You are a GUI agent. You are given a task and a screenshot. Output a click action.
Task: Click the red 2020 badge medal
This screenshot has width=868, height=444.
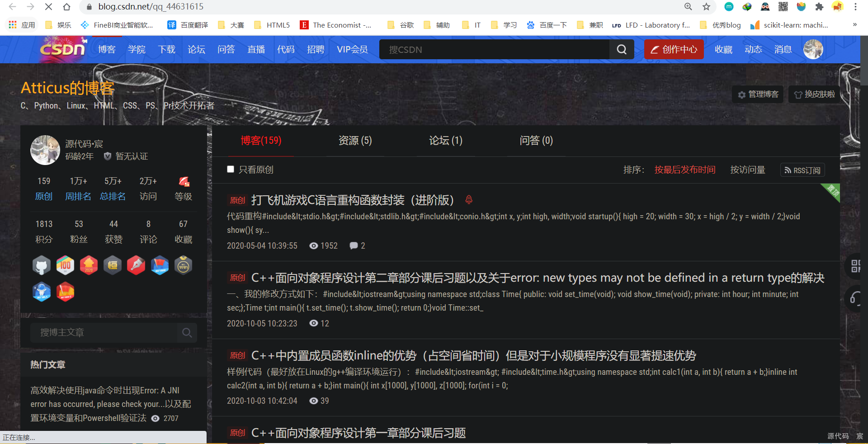tap(89, 265)
